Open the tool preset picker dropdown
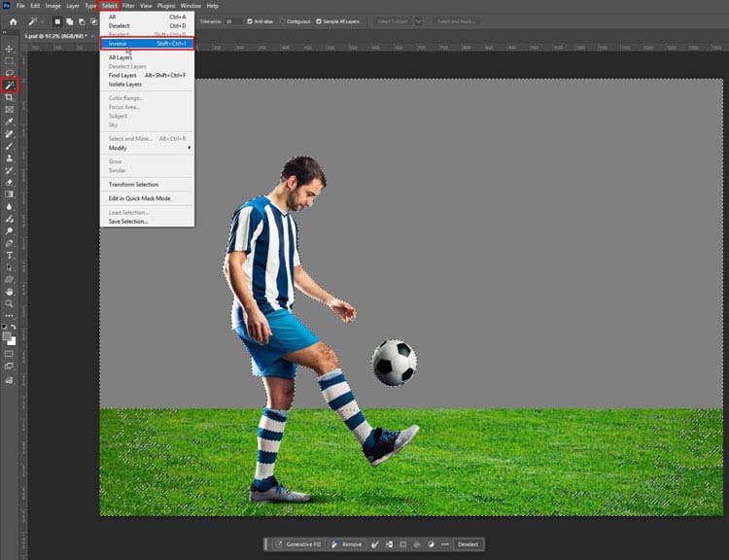Image resolution: width=729 pixels, height=560 pixels. tap(44, 20)
